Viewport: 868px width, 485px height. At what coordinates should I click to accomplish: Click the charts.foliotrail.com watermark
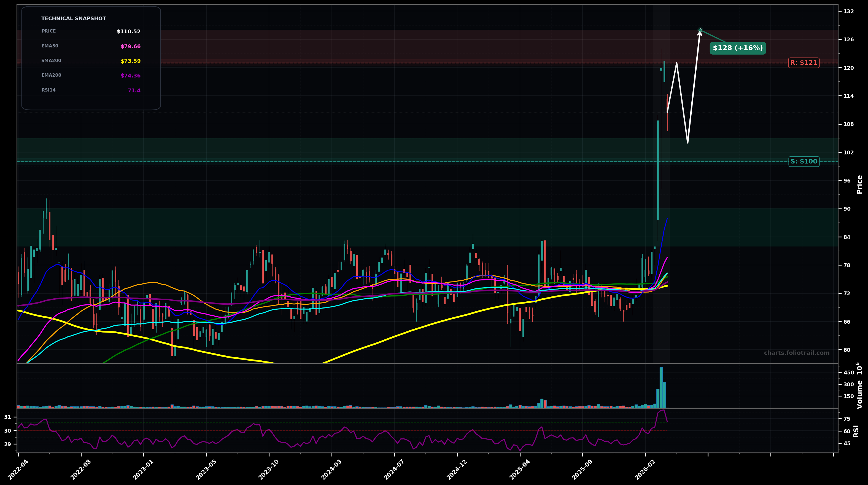coord(797,353)
